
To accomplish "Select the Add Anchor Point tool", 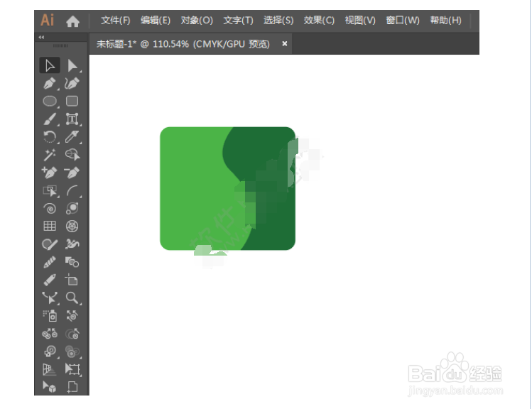I will pos(50,173).
